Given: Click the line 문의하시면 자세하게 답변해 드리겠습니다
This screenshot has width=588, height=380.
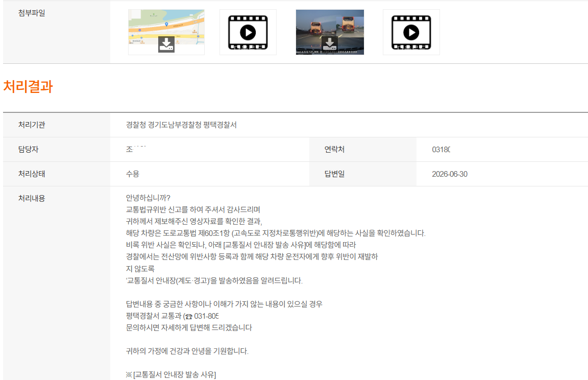Looking at the screenshot, I should click(189, 327).
